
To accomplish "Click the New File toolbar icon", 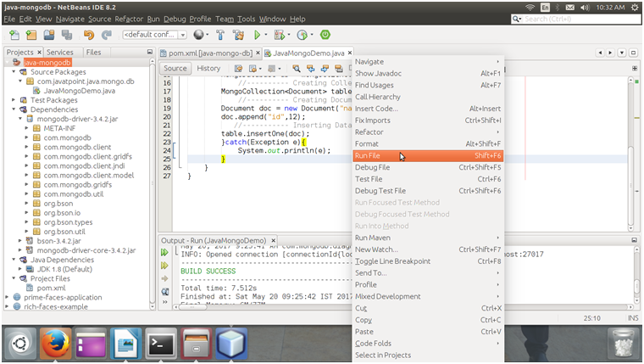I will (x=14, y=35).
